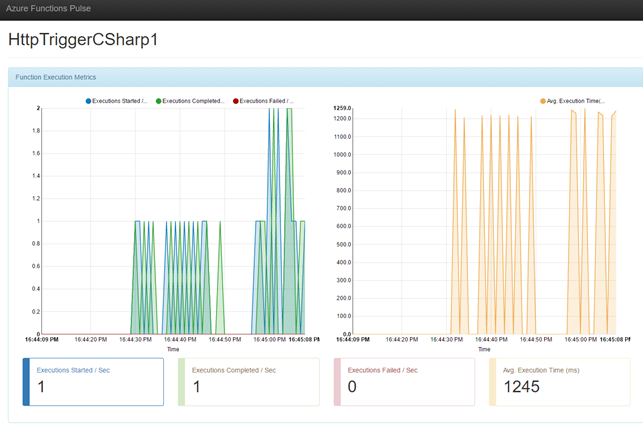Click the orange Avg. Execution Time legend dot

543,101
